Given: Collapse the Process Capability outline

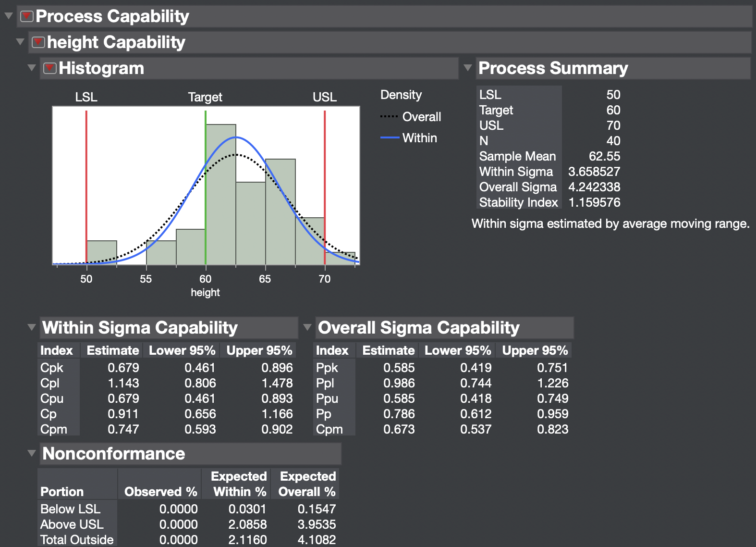Looking at the screenshot, I should pyautogui.click(x=9, y=16).
